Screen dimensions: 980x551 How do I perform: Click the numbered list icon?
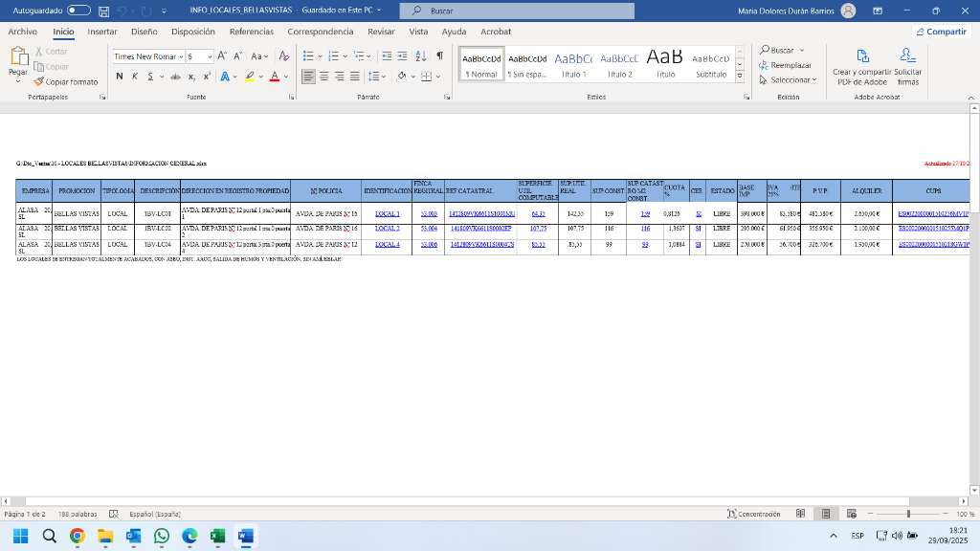[x=333, y=56]
